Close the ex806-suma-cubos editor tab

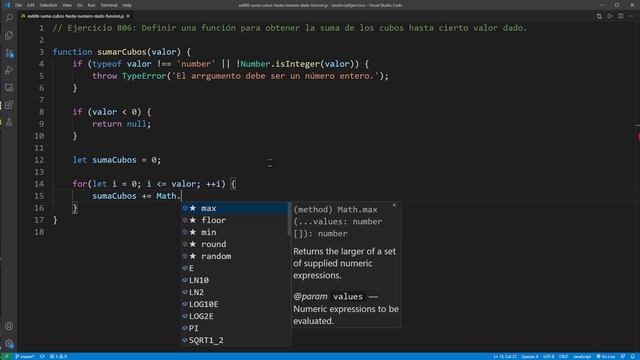(128, 16)
